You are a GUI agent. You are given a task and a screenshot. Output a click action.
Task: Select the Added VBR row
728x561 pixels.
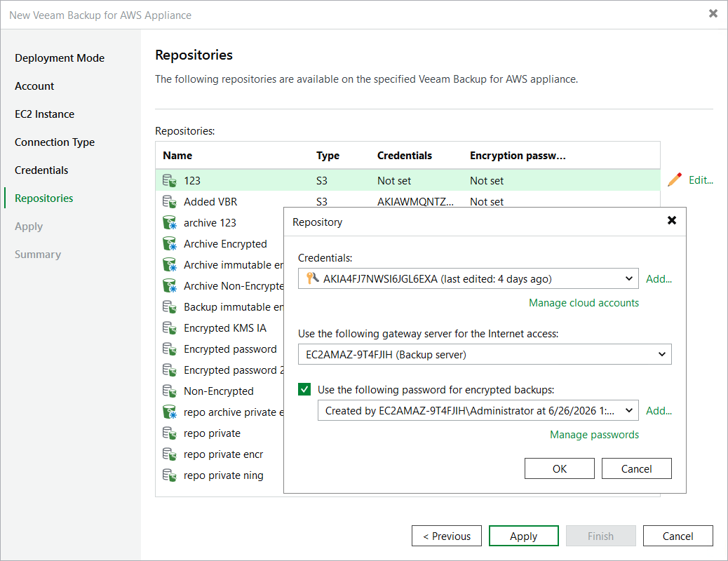[x=407, y=201]
